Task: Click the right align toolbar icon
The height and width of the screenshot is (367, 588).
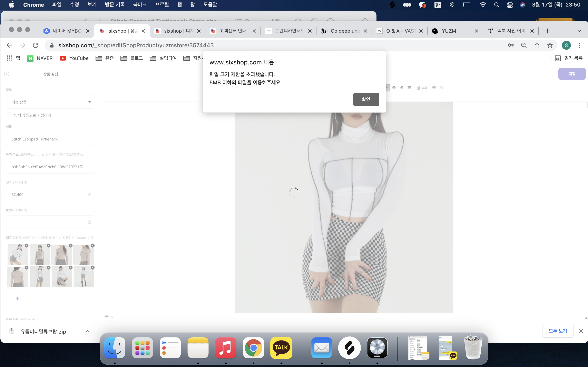Action: click(401, 88)
